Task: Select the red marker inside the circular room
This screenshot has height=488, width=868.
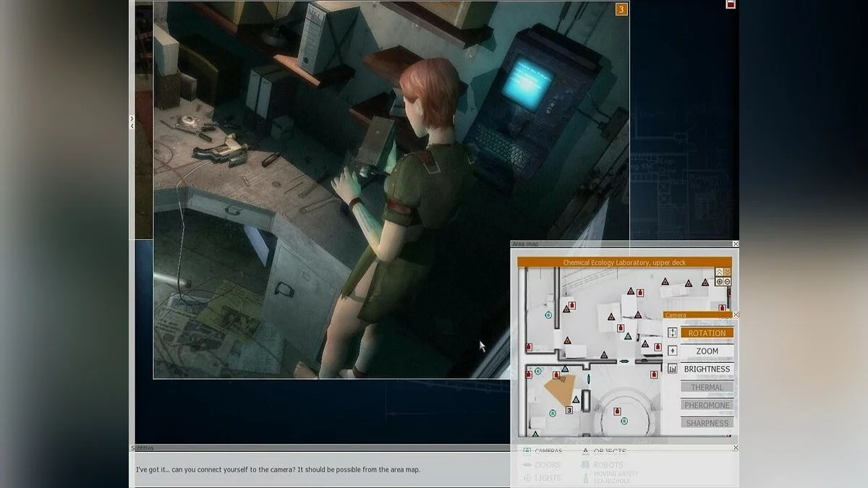Action: pos(617,411)
